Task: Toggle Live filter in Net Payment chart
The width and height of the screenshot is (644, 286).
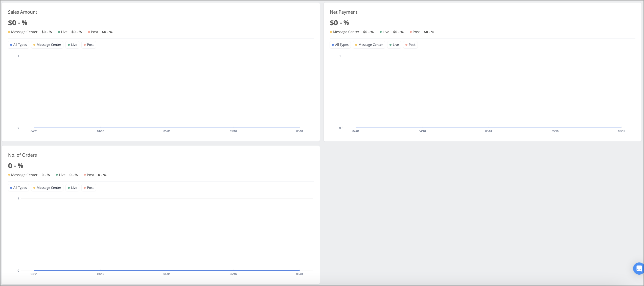Action: pyautogui.click(x=394, y=45)
